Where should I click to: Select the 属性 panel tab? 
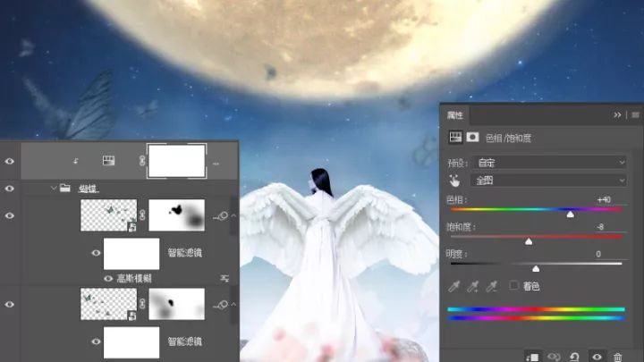click(x=454, y=115)
